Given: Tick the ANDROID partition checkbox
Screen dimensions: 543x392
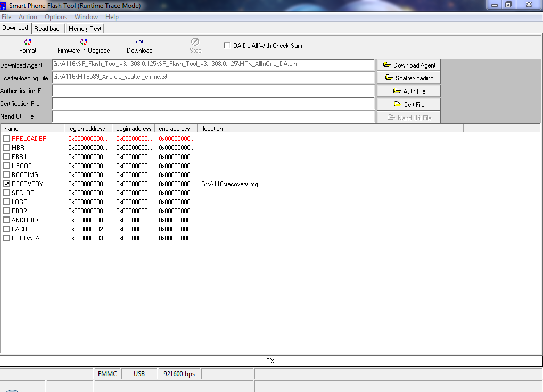Looking at the screenshot, I should 7,220.
